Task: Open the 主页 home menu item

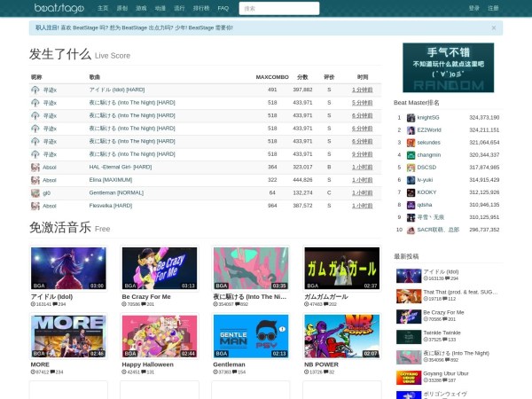Action: [x=103, y=8]
